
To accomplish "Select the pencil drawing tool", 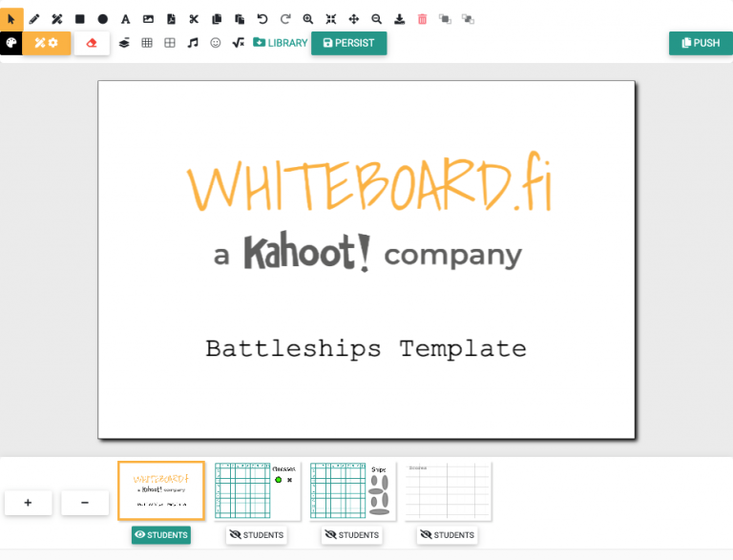I will coord(34,19).
